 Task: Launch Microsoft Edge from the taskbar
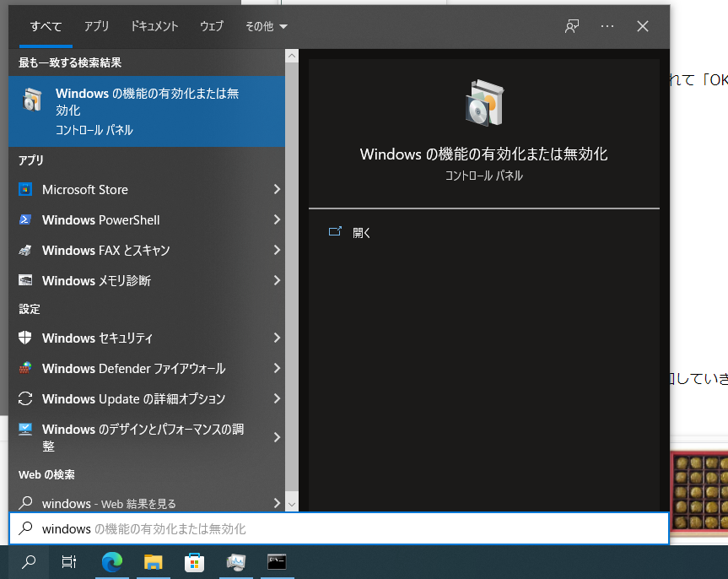point(112,562)
